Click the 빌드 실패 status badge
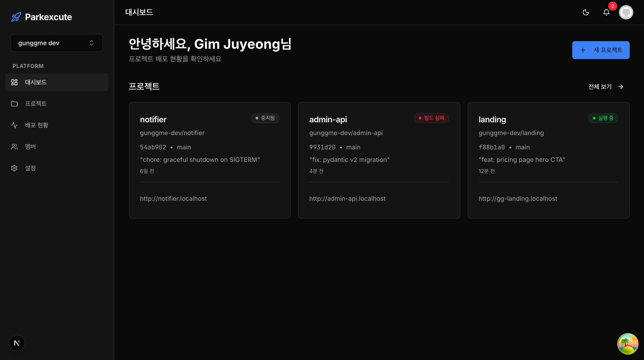 coord(431,118)
